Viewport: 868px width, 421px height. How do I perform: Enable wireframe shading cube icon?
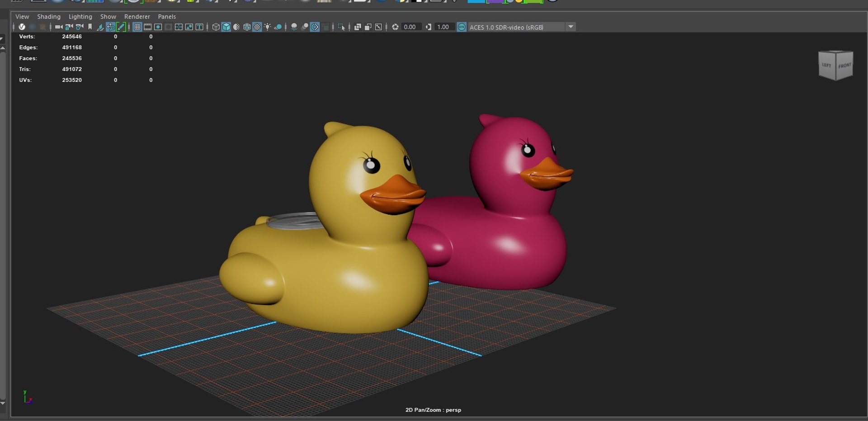pos(216,27)
